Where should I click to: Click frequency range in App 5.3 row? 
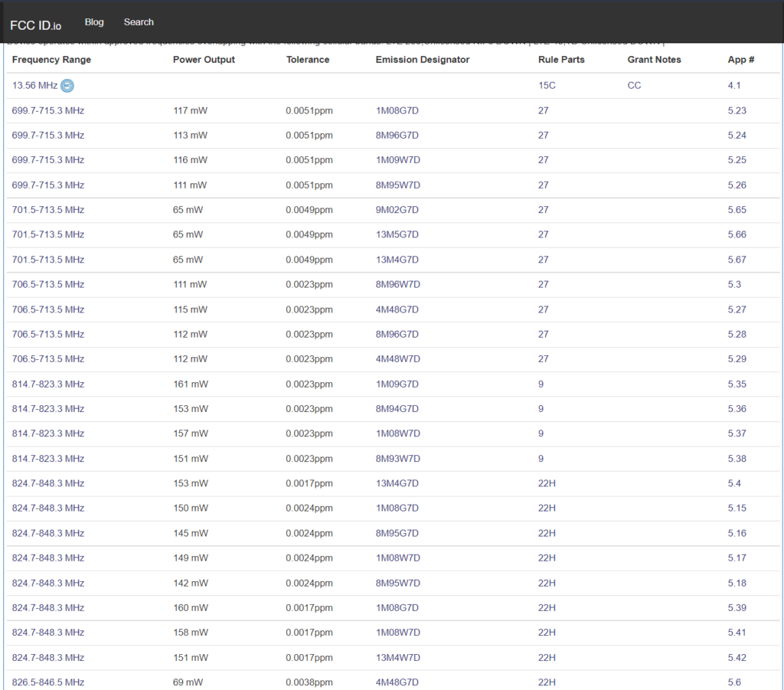[x=48, y=284]
